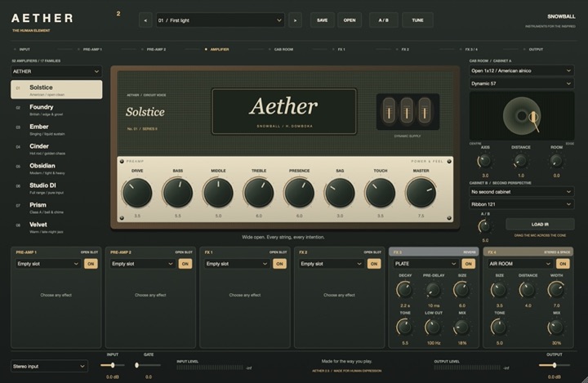This screenshot has height=383, width=588.
Task: Click the MIDDLE knob on the amp
Action: (x=218, y=193)
